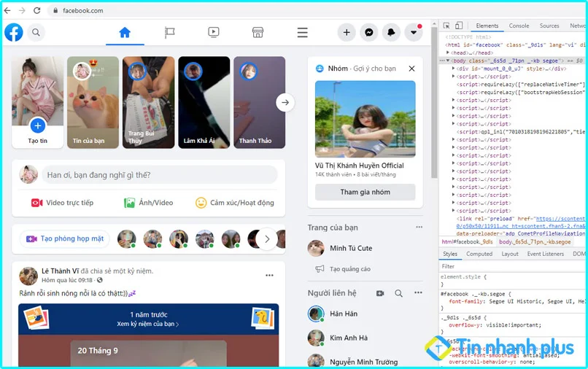Click the stories next arrow
The height and width of the screenshot is (369, 588).
point(285,102)
